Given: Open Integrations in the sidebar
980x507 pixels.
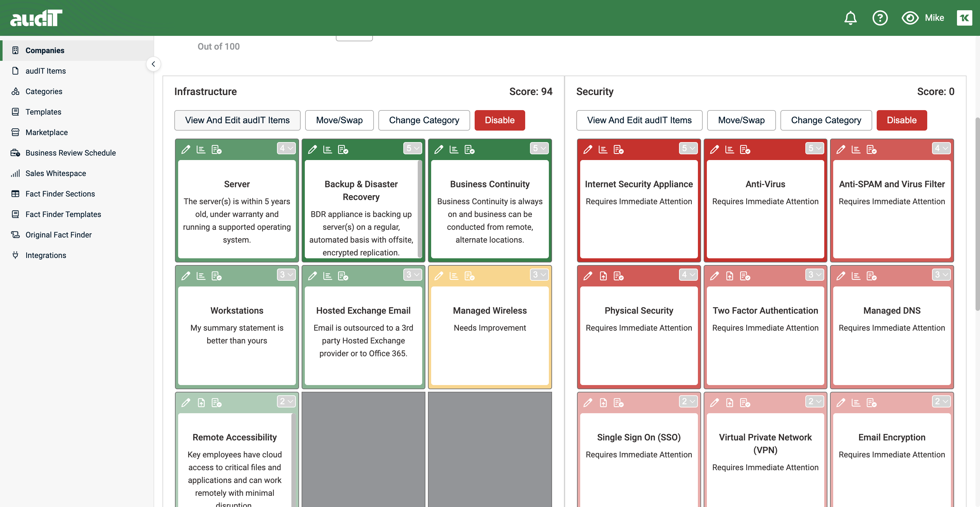Looking at the screenshot, I should click(77, 255).
